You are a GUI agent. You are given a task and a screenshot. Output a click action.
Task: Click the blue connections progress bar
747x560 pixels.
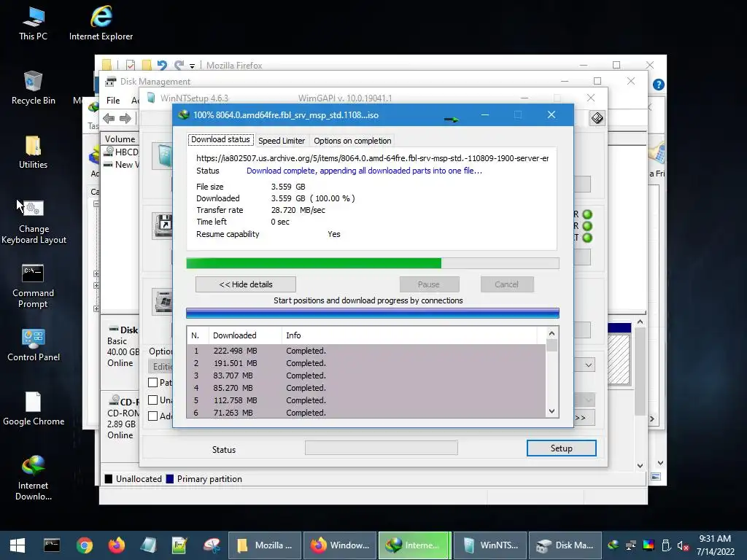pyautogui.click(x=373, y=313)
